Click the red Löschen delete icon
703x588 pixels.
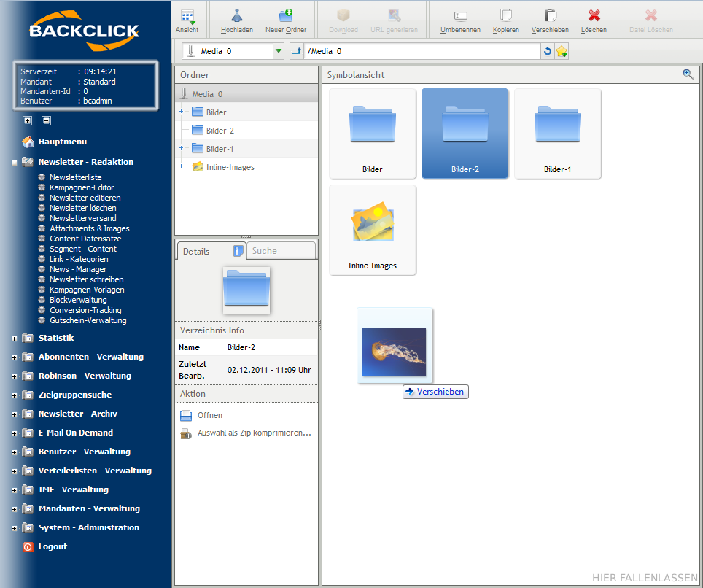(594, 16)
